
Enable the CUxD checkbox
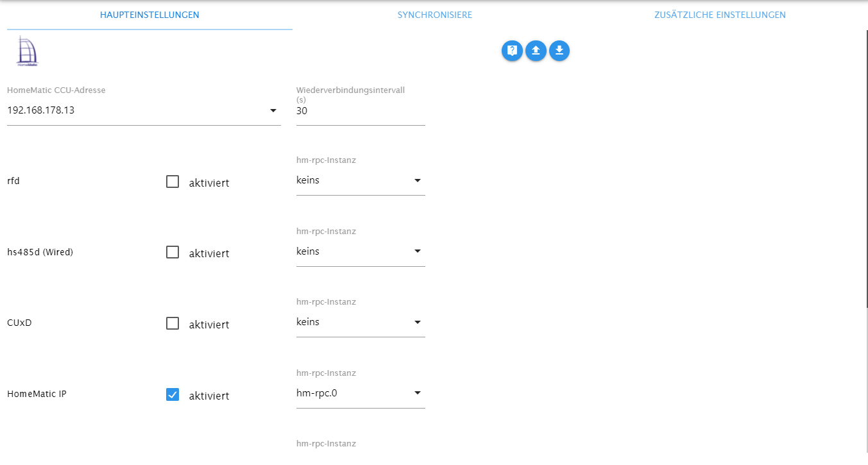click(173, 323)
